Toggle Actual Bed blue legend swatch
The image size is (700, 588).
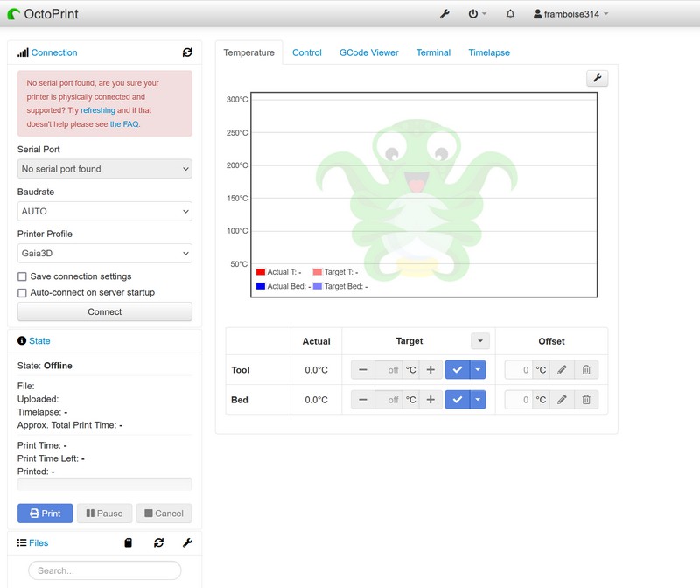pyautogui.click(x=261, y=286)
